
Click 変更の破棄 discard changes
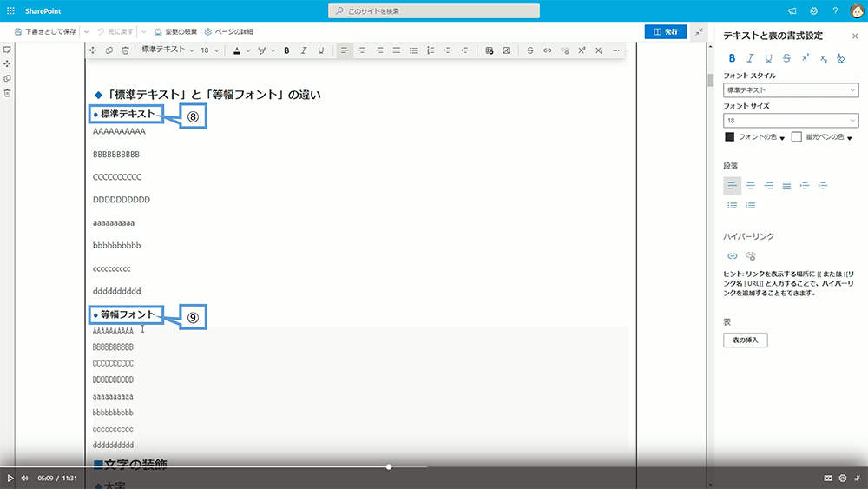[x=175, y=31]
